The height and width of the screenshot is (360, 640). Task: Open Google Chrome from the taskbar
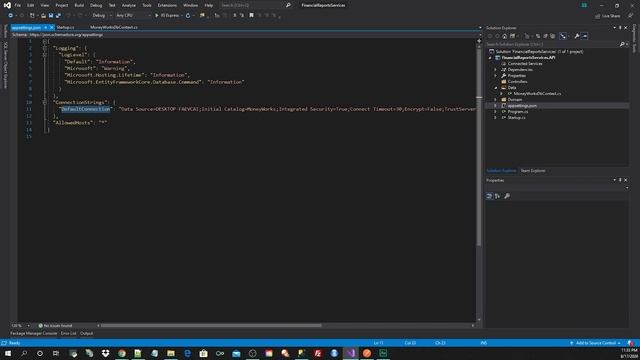[122, 353]
